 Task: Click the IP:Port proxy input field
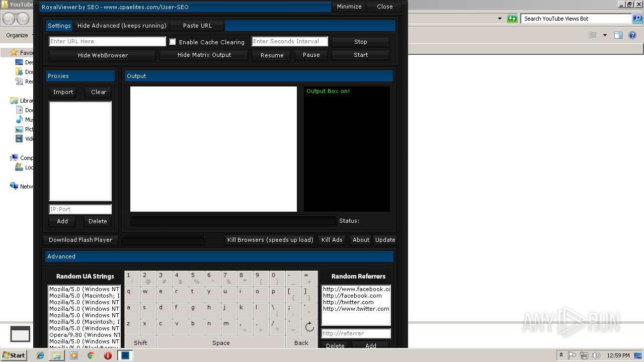[x=80, y=209]
